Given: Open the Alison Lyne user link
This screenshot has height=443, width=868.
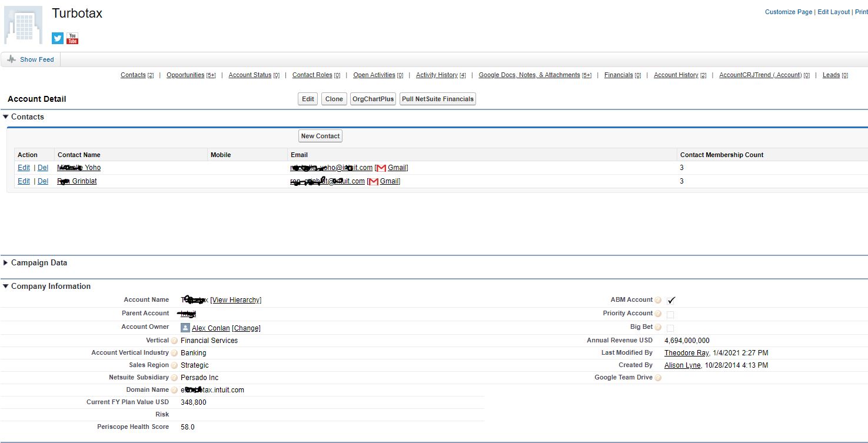Looking at the screenshot, I should point(683,365).
